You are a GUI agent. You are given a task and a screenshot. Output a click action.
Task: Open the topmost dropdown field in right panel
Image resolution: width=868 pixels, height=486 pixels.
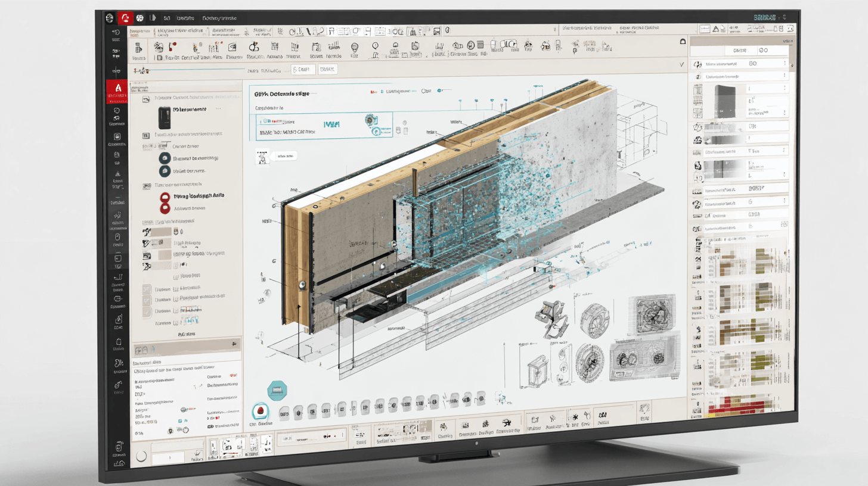[739, 64]
